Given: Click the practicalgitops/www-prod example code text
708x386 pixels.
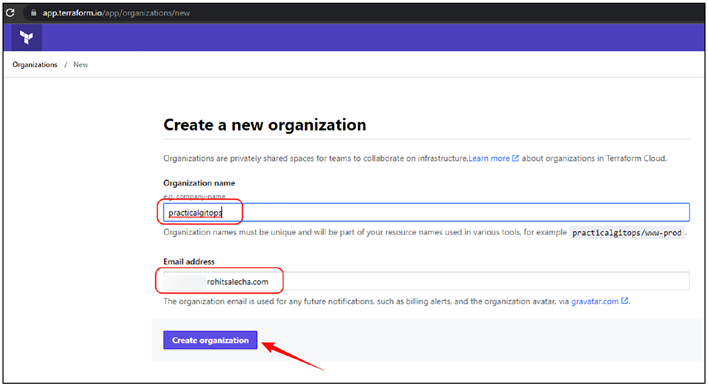Looking at the screenshot, I should click(627, 233).
